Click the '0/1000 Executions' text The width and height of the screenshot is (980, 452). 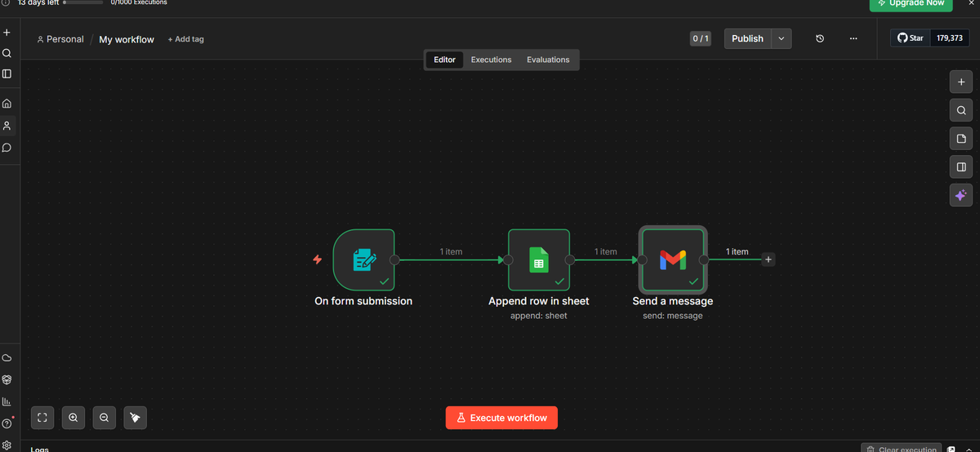(x=139, y=3)
